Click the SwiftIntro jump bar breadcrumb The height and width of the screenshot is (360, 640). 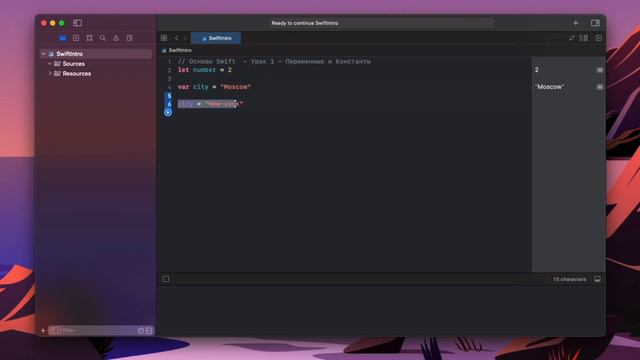pos(176,50)
